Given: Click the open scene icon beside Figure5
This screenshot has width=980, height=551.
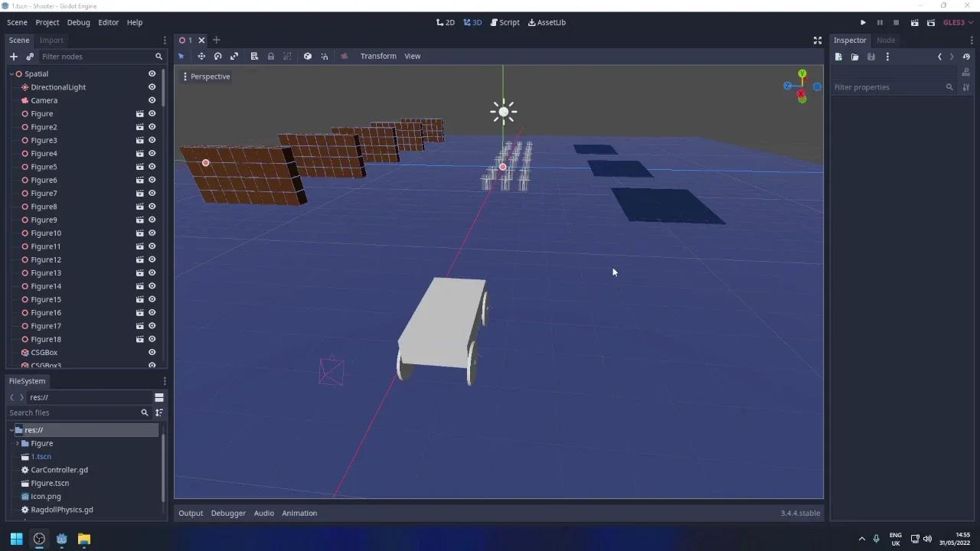Looking at the screenshot, I should 140,167.
